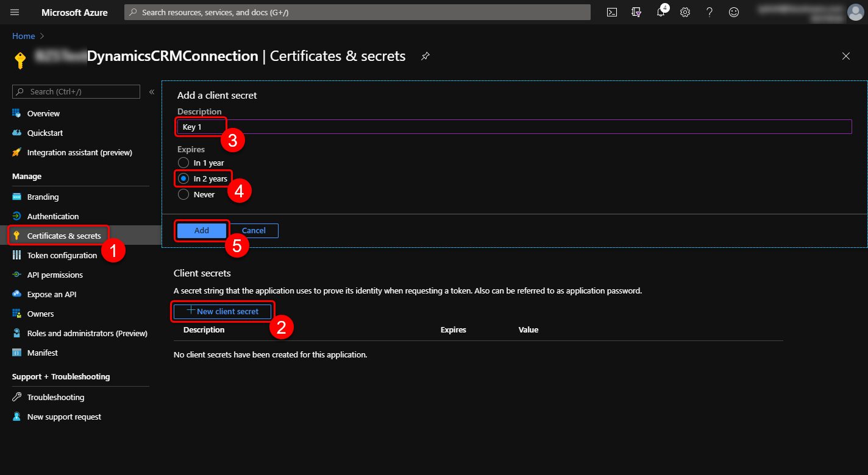Click the New support request icon
The image size is (868, 475).
click(16, 417)
